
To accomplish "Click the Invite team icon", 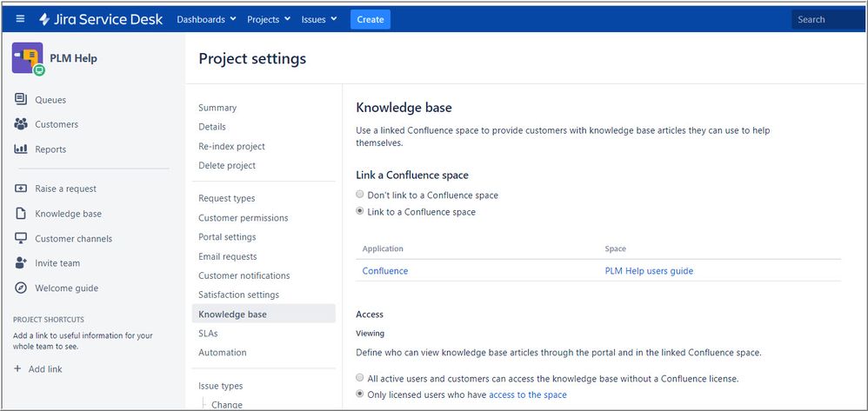I will pos(21,263).
